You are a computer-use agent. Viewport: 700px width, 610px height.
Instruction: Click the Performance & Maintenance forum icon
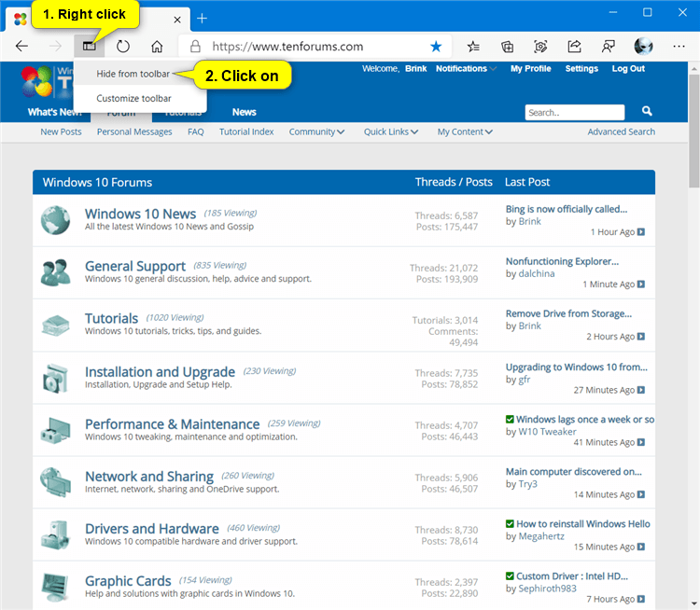click(55, 431)
